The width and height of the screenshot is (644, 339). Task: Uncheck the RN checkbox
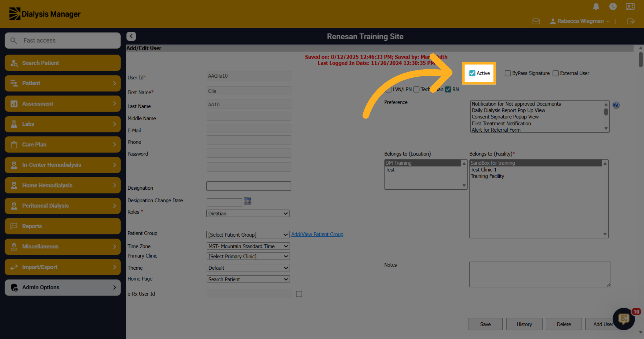[x=448, y=89]
